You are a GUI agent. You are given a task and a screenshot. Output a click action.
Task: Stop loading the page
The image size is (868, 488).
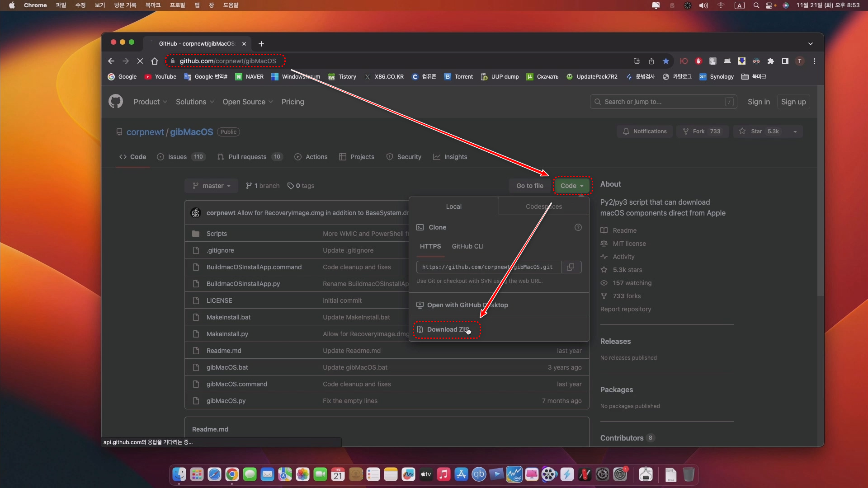140,61
